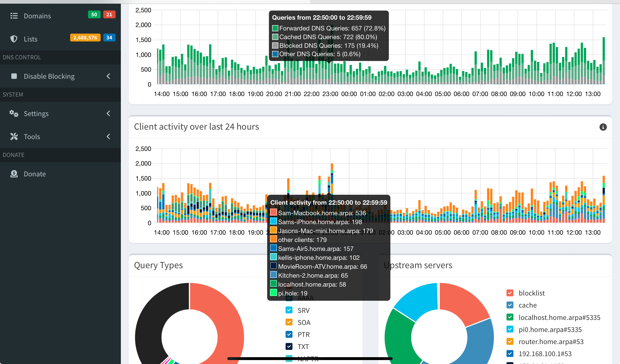This screenshot has width=620, height=364.
Task: Toggle the cache upstream checkbox
Action: [x=510, y=305]
